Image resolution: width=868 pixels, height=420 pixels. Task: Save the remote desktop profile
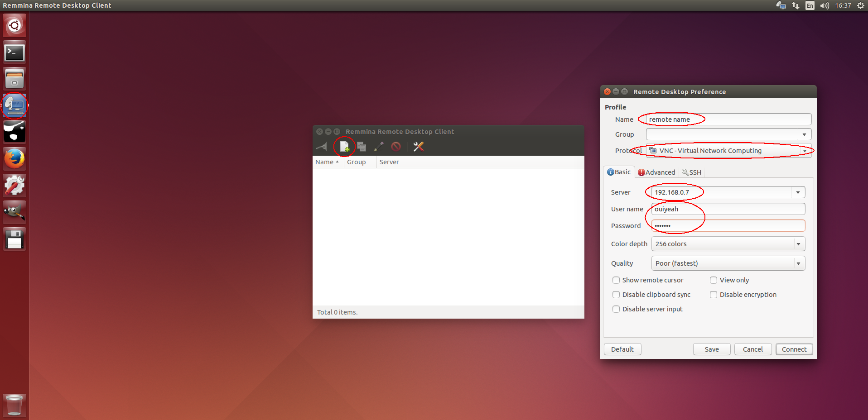coord(712,349)
